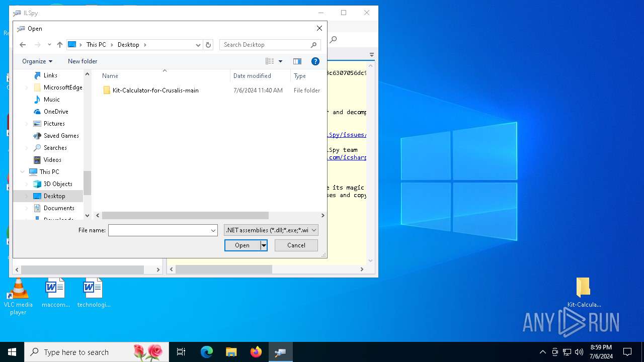Click the file list horizontal scrollbar
This screenshot has width=644, height=362.
tap(185, 215)
